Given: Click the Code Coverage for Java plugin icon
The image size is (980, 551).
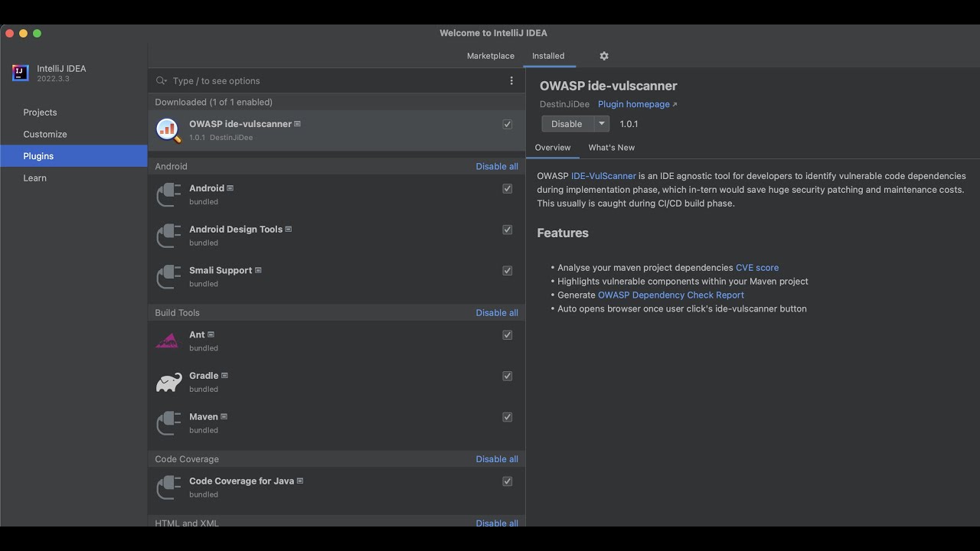Looking at the screenshot, I should (168, 487).
